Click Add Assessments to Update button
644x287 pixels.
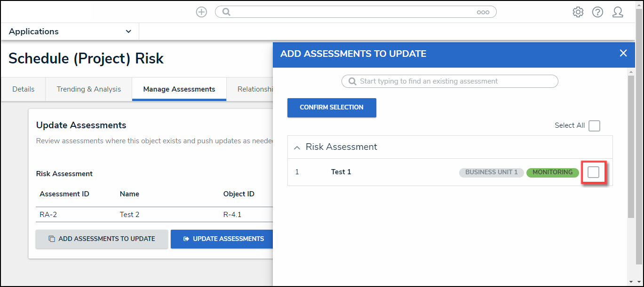tap(102, 239)
